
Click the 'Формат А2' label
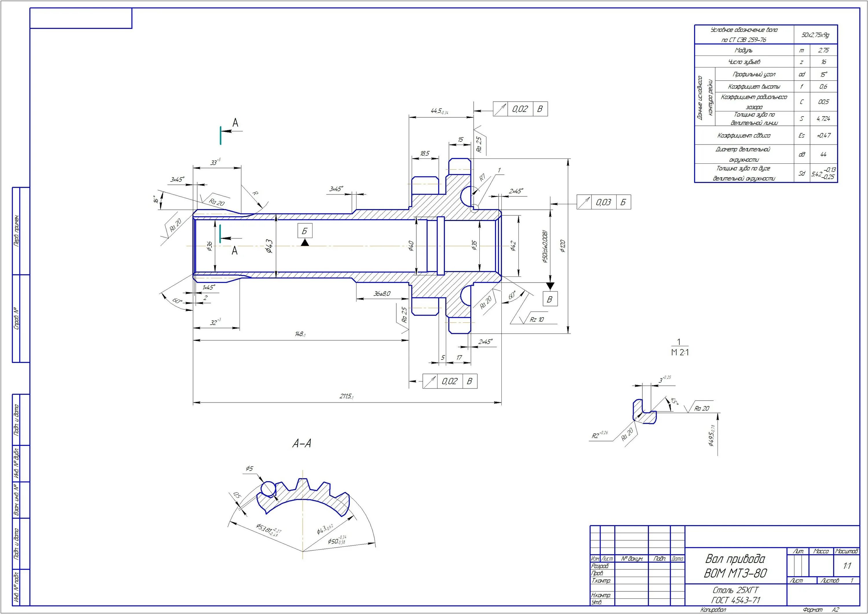coord(821,609)
